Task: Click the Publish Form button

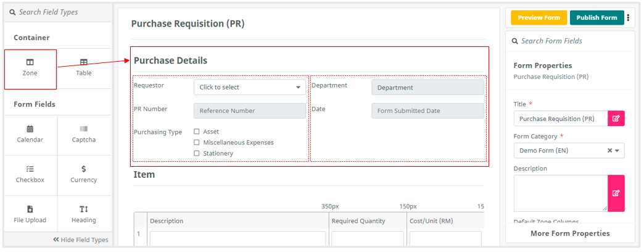Action: pyautogui.click(x=597, y=18)
